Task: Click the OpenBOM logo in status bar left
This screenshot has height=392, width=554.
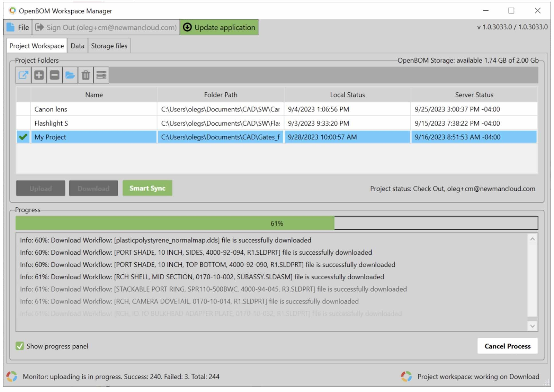Action: (12, 376)
